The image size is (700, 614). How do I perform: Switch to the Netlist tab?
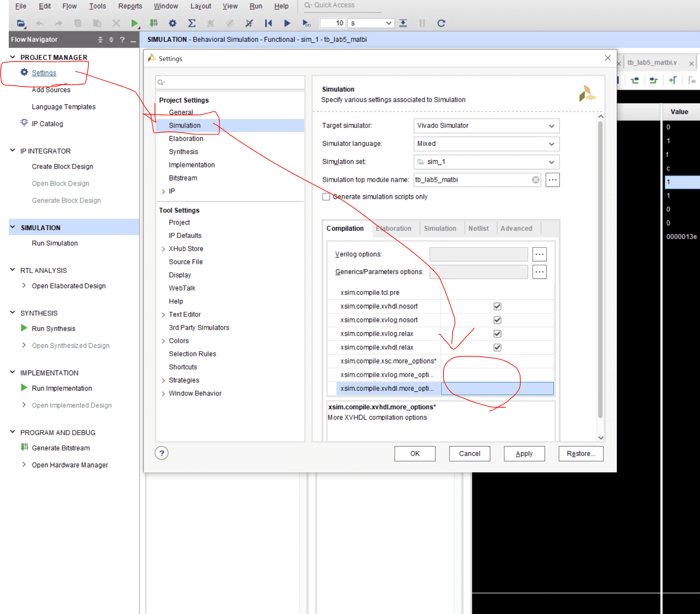(x=478, y=229)
